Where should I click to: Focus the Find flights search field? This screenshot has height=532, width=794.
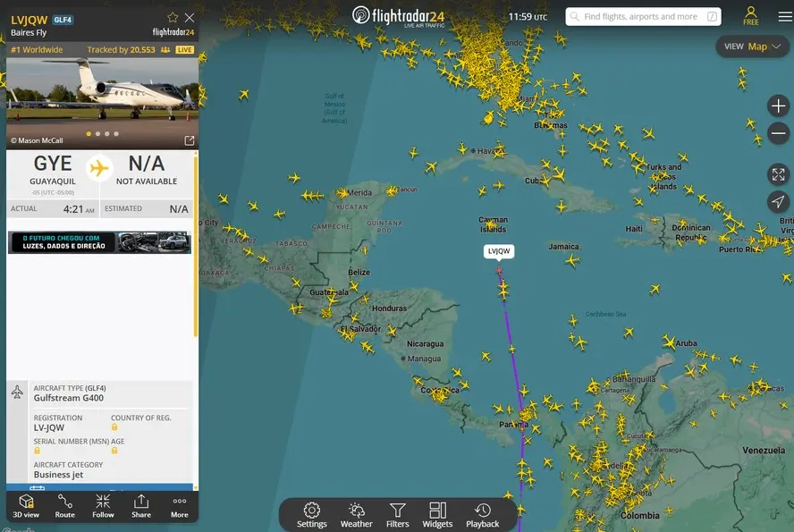(643, 17)
